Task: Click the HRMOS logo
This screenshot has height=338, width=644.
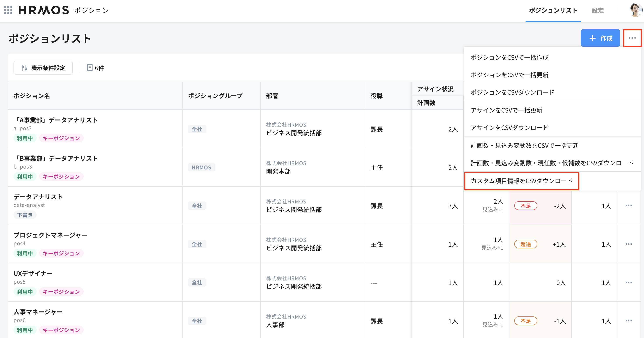Action: (x=44, y=10)
